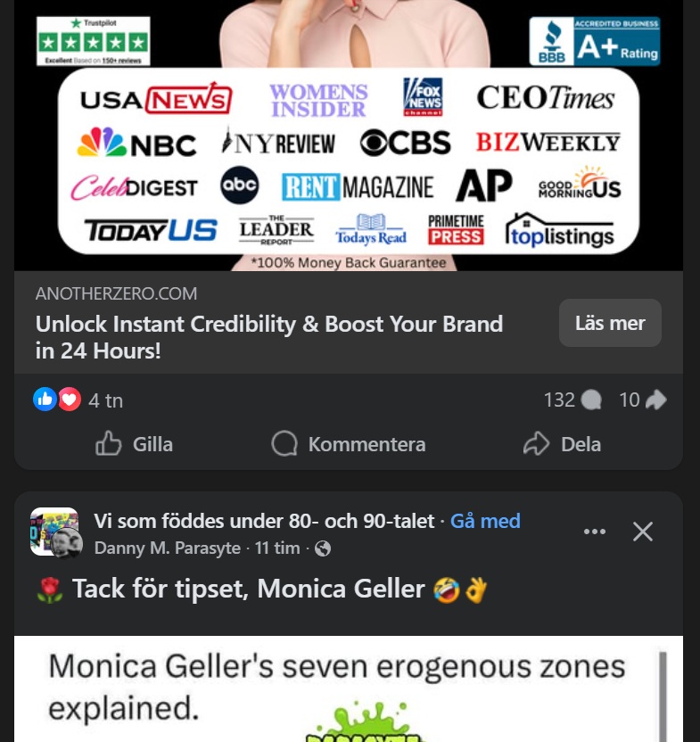Open the 132 comments count
The width and height of the screenshot is (700, 742).
click(x=572, y=400)
